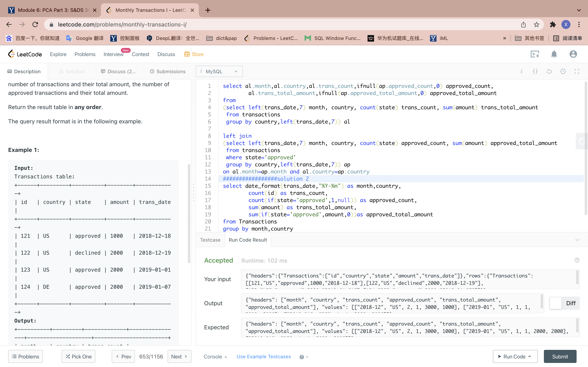Open the MySQL language dropdown
588x367 pixels.
tap(219, 71)
